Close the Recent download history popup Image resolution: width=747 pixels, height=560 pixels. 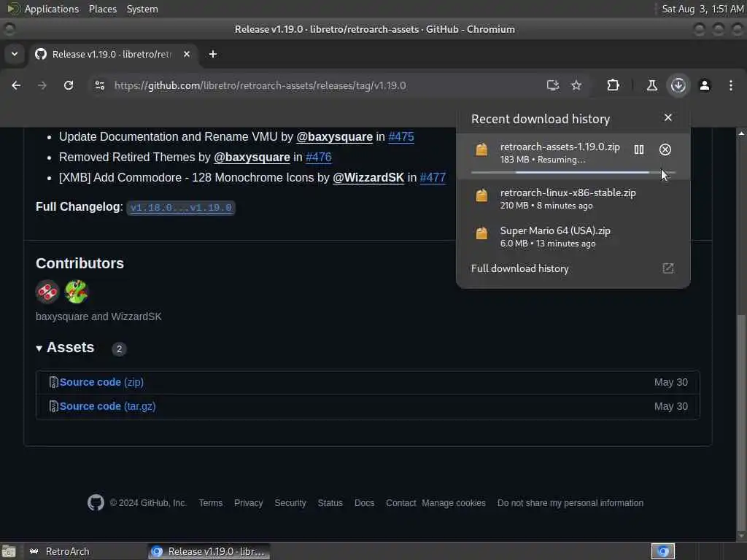pos(668,117)
